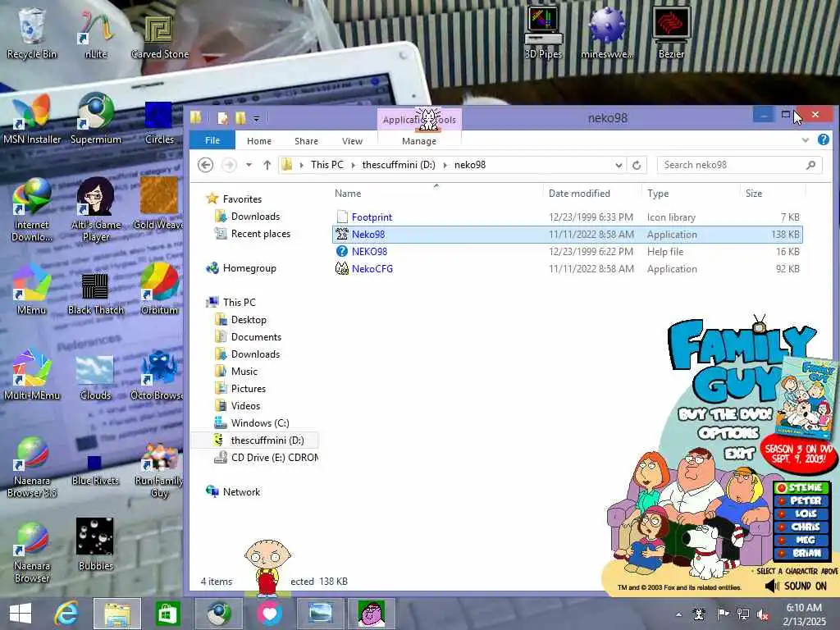
Task: Open the network tray icon
Action: (743, 614)
